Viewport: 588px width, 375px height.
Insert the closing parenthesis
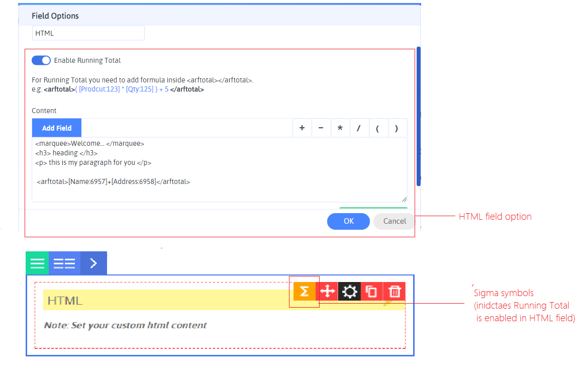pos(397,128)
